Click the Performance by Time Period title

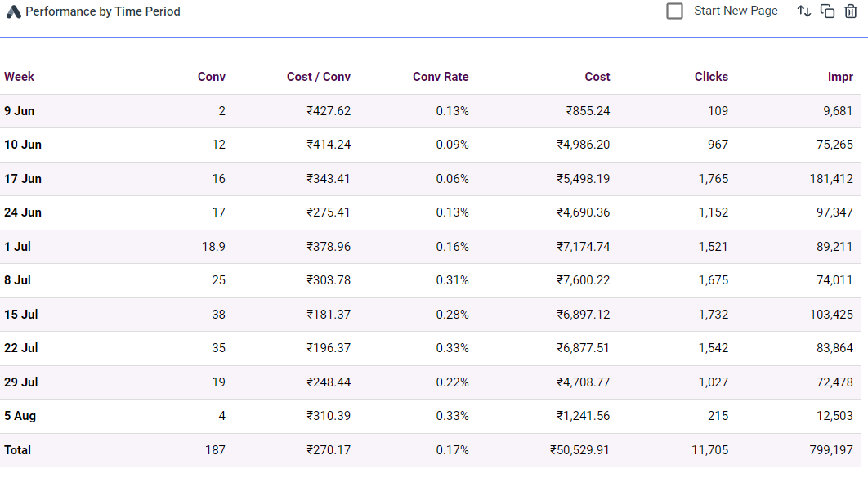coord(103,11)
